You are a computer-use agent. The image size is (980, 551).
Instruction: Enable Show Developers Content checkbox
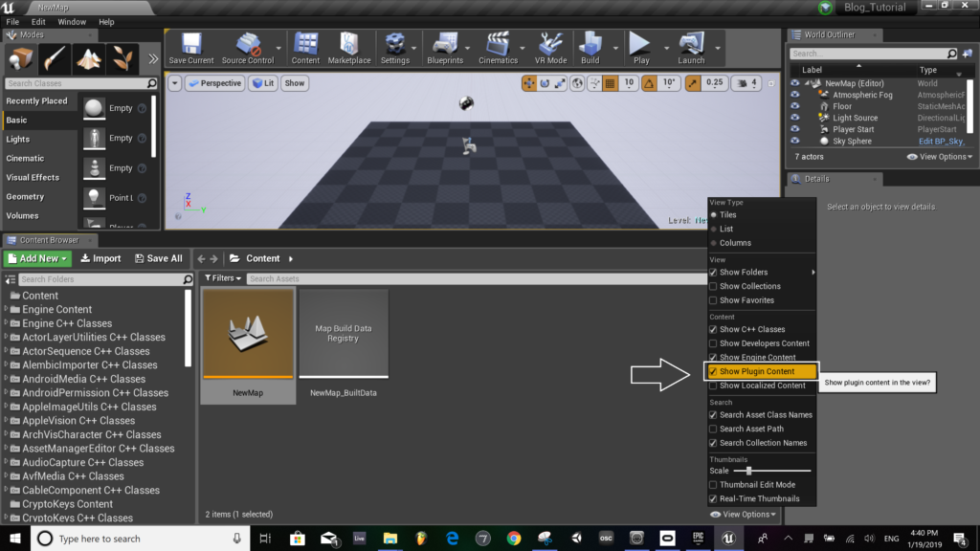pos(713,343)
